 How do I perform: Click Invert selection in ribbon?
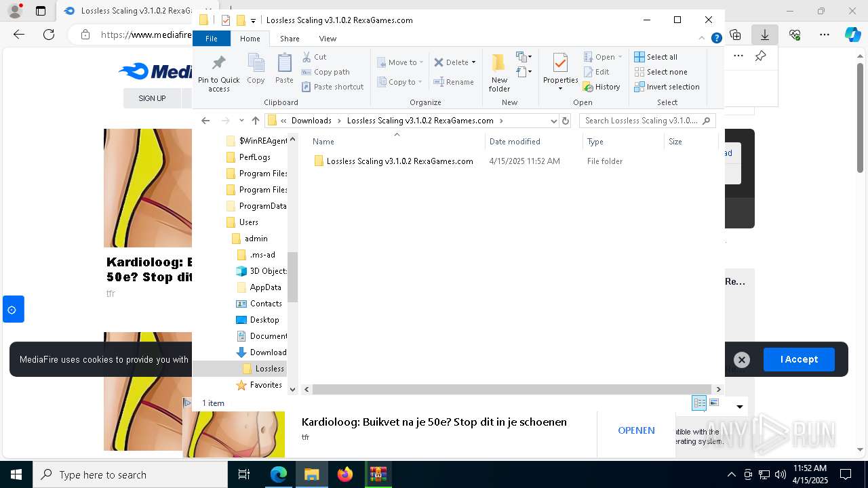667,87
